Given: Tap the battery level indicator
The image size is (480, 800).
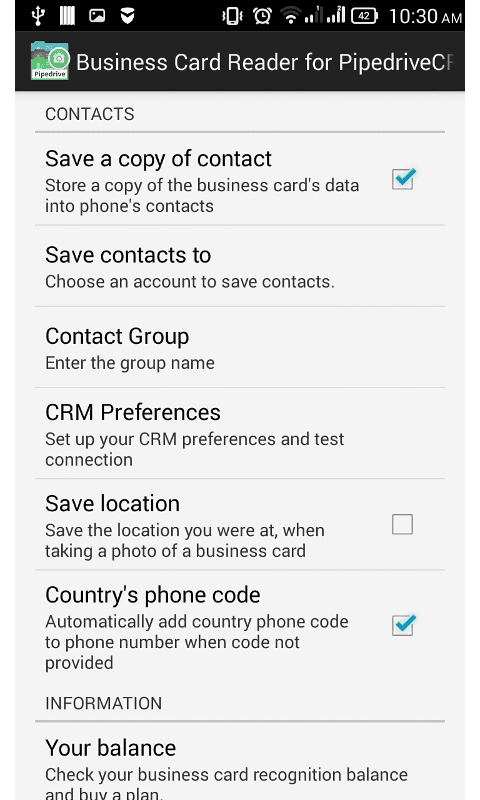Looking at the screenshot, I should [364, 16].
